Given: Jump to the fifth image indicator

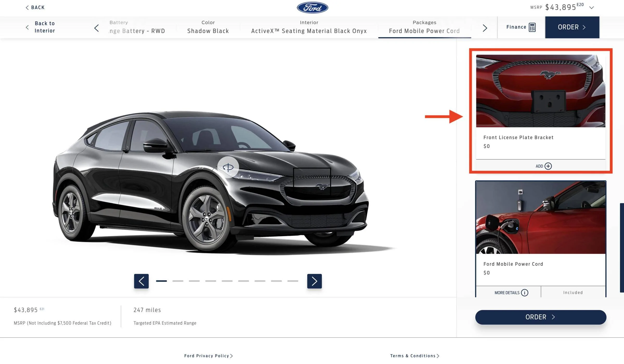Looking at the screenshot, I should coord(227,281).
